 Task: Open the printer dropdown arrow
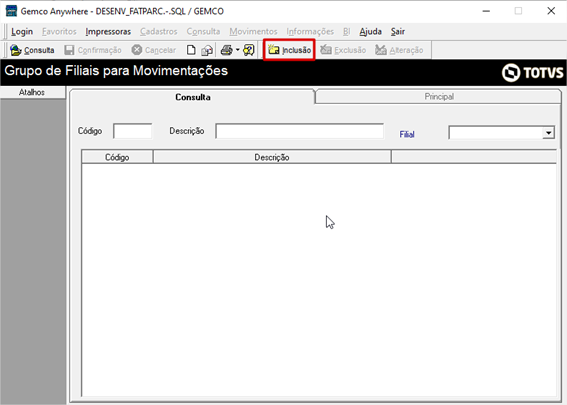coord(238,50)
